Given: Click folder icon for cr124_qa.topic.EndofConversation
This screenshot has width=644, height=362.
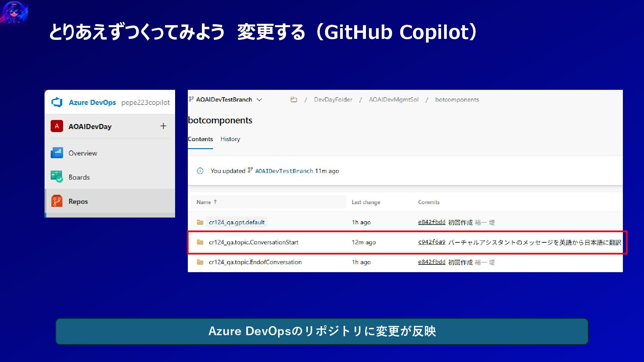Looking at the screenshot, I should 200,262.
